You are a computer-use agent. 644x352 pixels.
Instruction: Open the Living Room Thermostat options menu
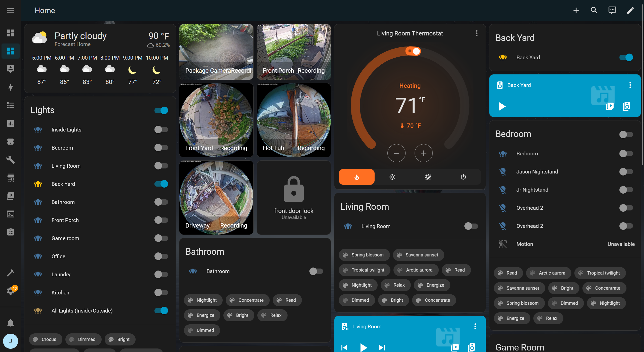(x=476, y=33)
